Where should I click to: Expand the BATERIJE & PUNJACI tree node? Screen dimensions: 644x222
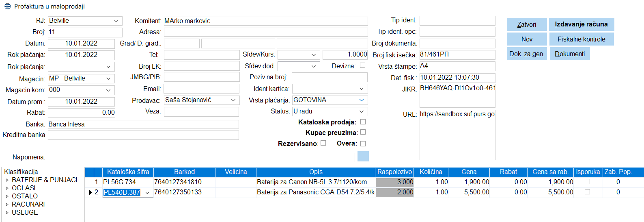[7, 180]
